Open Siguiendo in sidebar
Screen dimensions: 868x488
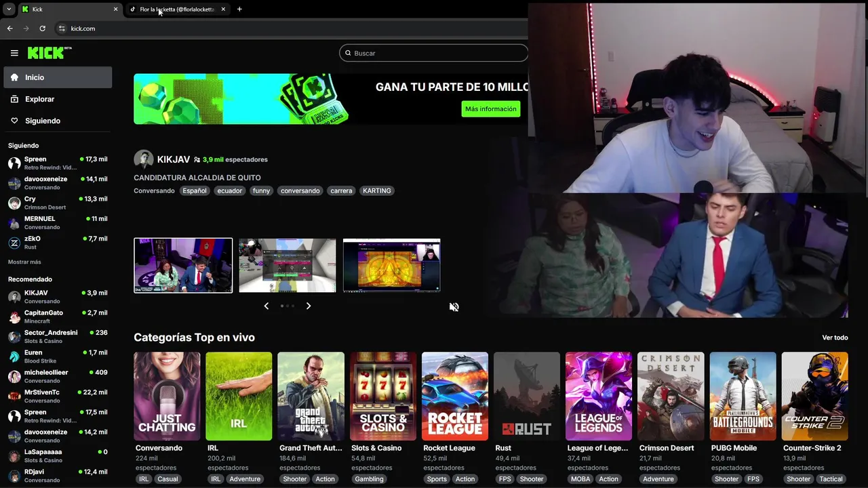pyautogui.click(x=58, y=121)
